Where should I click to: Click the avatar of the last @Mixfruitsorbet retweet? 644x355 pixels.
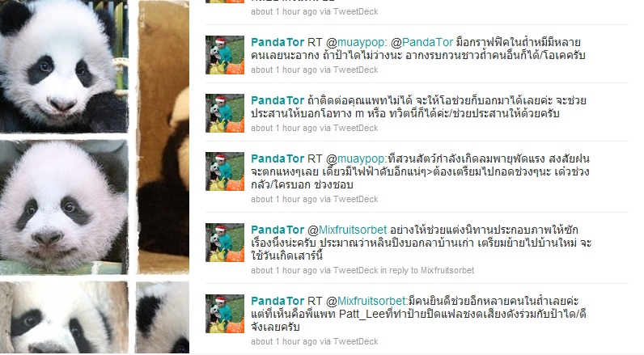click(225, 314)
